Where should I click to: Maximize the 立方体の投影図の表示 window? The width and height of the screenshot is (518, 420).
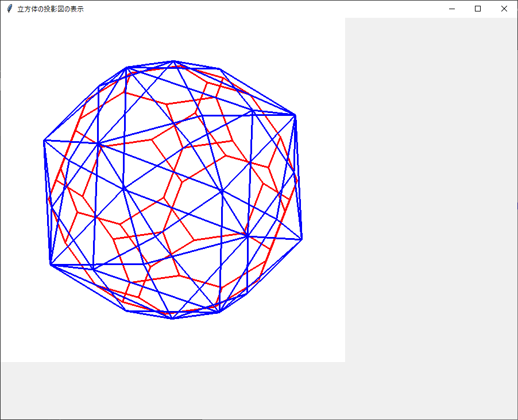tap(478, 9)
